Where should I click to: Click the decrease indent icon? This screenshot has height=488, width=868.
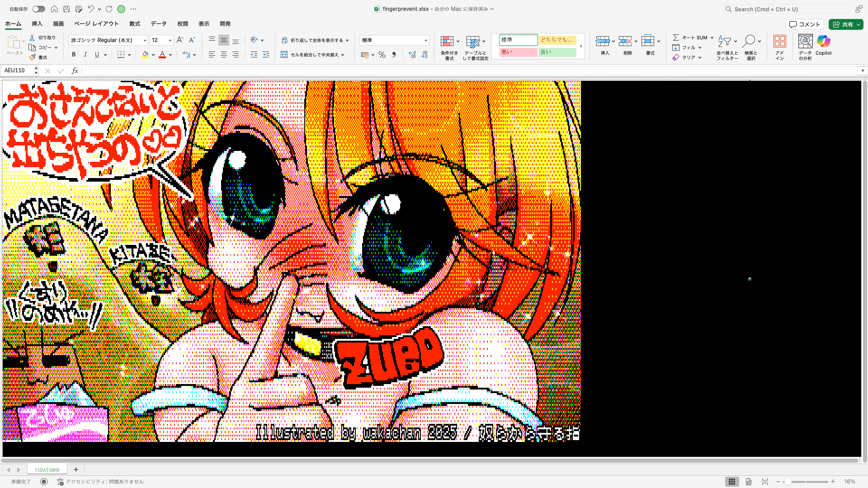(x=254, y=55)
